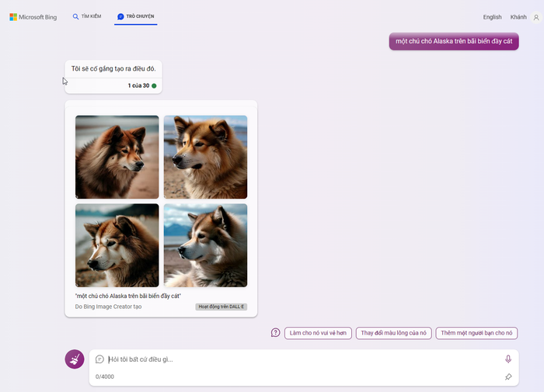Click the new topic broom icon

pyautogui.click(x=75, y=359)
